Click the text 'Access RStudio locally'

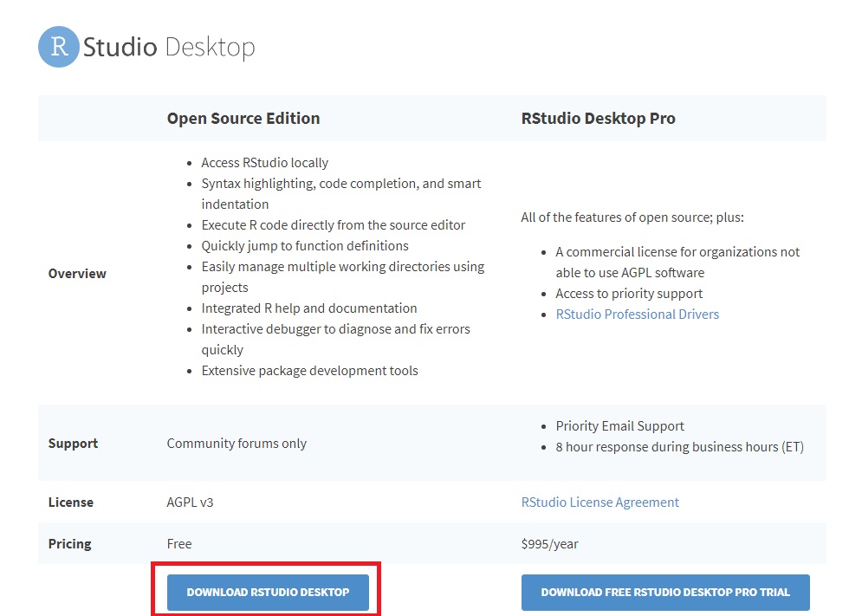(264, 163)
